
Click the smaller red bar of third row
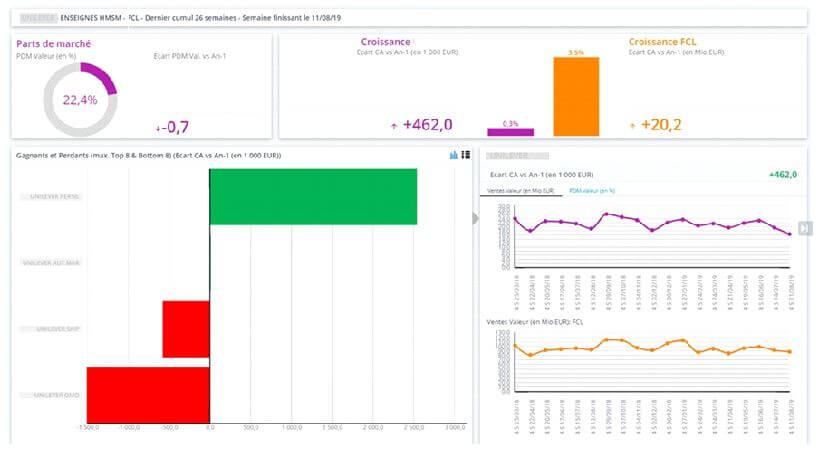pyautogui.click(x=186, y=329)
